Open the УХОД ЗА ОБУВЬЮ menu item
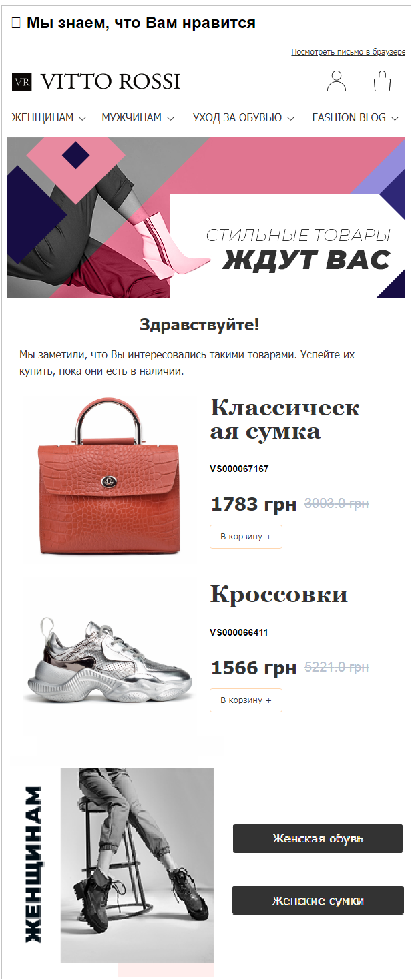 pos(237,117)
